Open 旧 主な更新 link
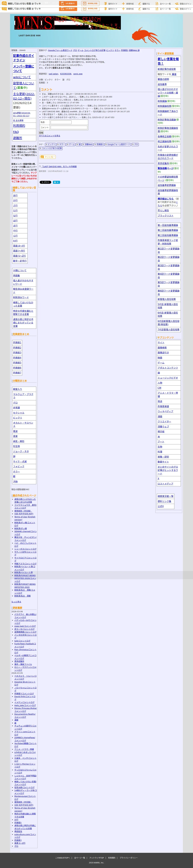 tap(18, 120)
